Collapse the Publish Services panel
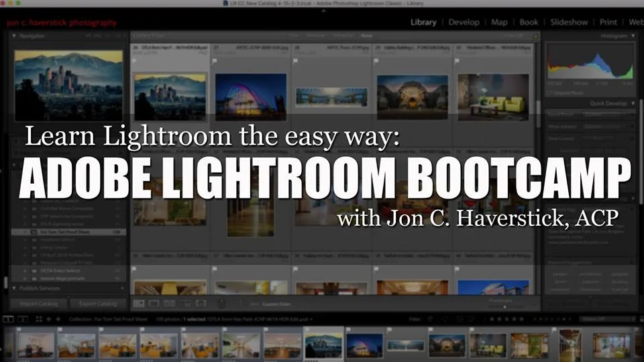 (x=14, y=288)
